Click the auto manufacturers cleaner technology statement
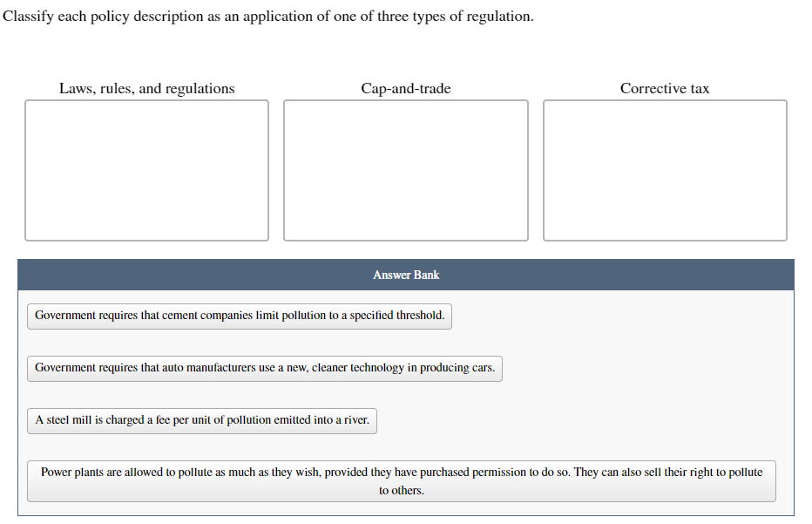 point(265,368)
